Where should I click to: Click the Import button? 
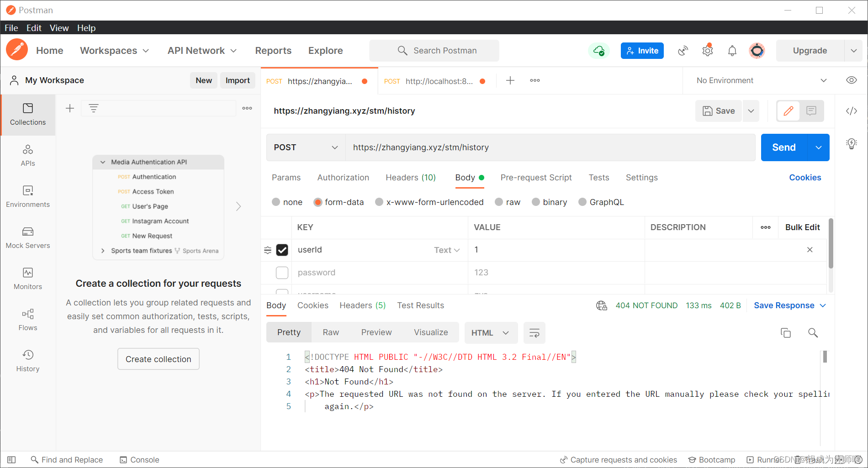pyautogui.click(x=238, y=80)
